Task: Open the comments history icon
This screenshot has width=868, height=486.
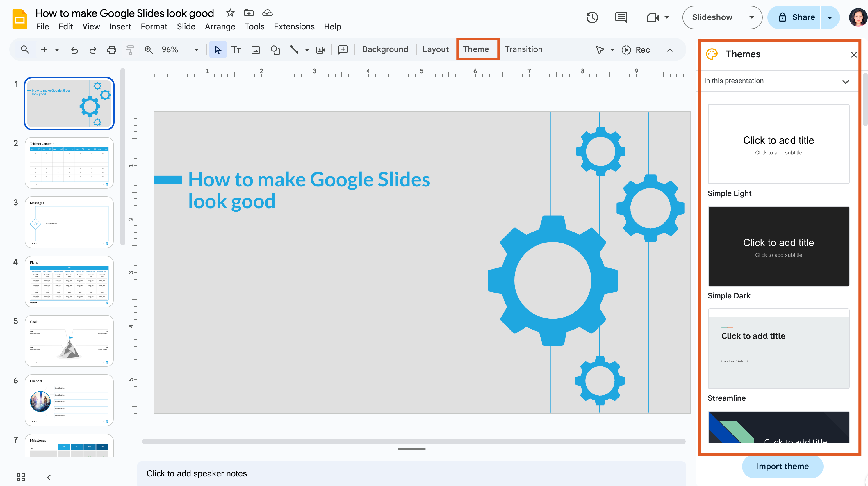Action: (621, 17)
